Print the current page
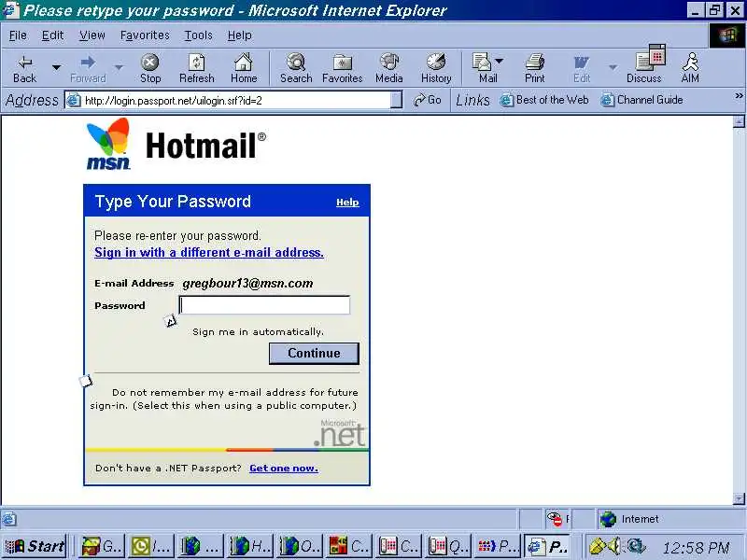This screenshot has width=747, height=560. coord(534,67)
